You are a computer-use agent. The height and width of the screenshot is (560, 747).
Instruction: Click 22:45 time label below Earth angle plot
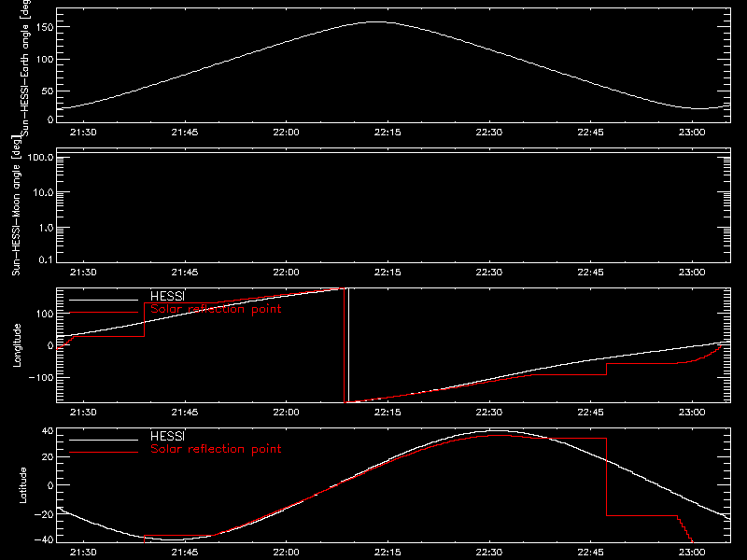[591, 133]
